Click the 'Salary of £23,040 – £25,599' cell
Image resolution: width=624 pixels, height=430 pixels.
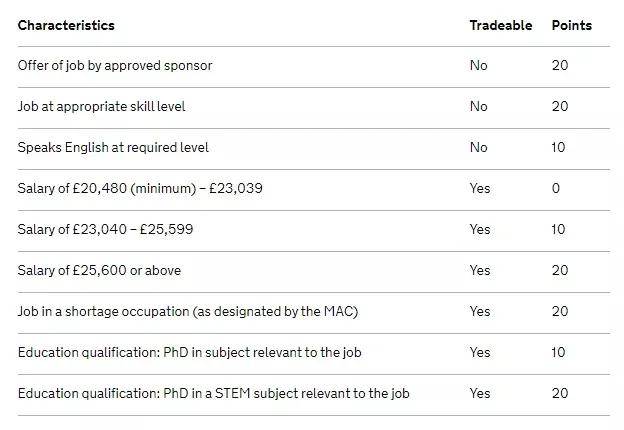coord(105,230)
